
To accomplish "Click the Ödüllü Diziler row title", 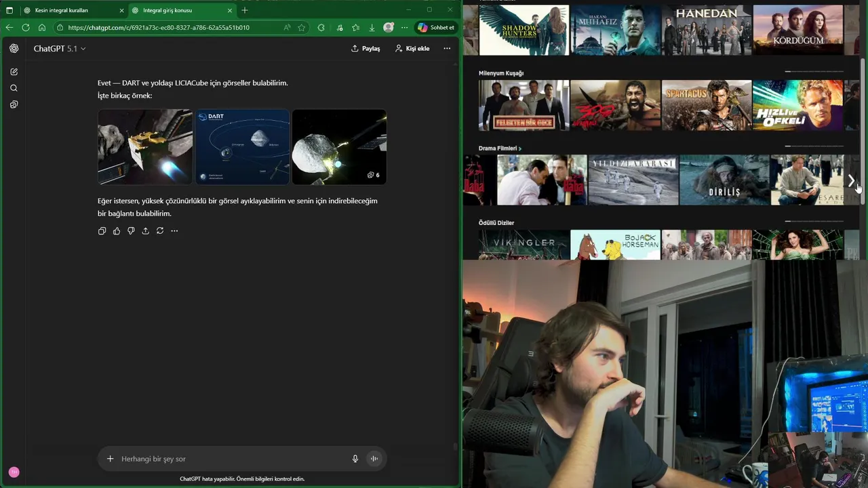I will pos(496,223).
